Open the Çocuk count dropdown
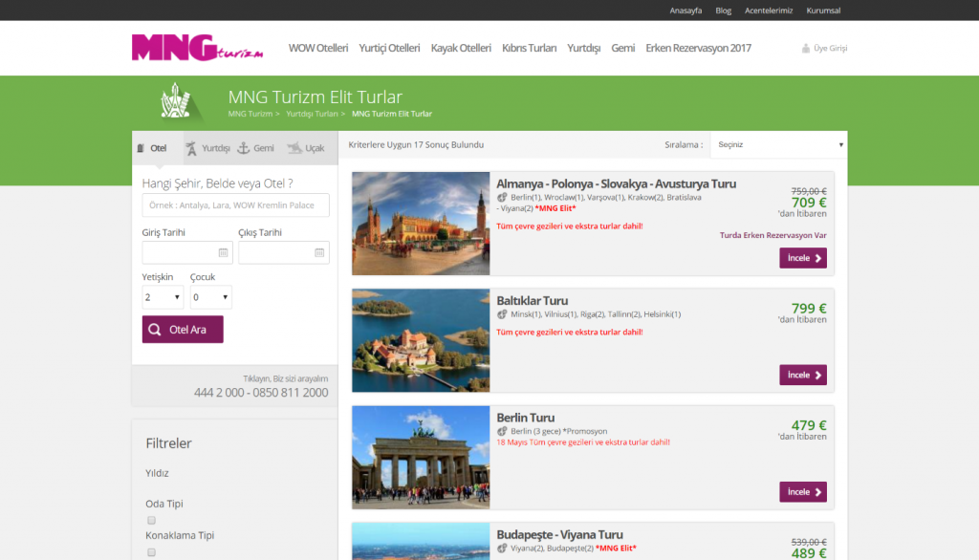 click(x=210, y=297)
